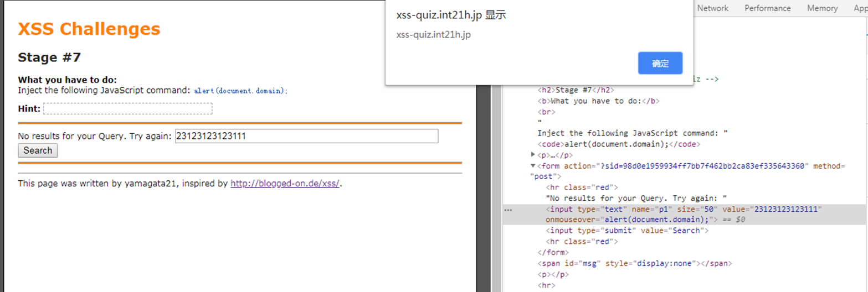Select the <b>What you have to do:</b> row
The height and width of the screenshot is (292, 868).
(598, 101)
